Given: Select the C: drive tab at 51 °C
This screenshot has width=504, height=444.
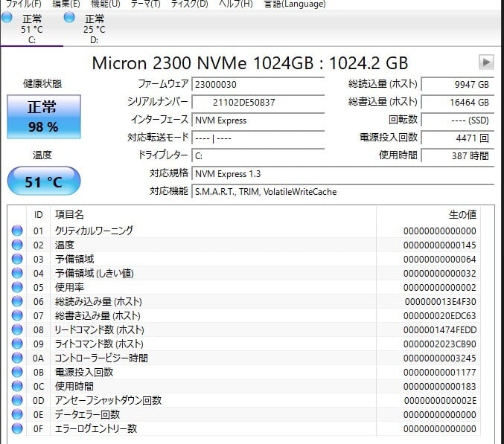Looking at the screenshot, I should tap(31, 29).
